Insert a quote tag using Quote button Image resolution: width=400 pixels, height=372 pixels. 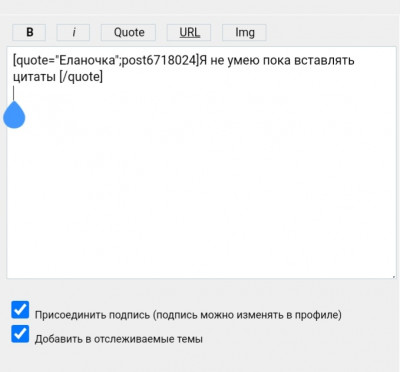(x=129, y=33)
